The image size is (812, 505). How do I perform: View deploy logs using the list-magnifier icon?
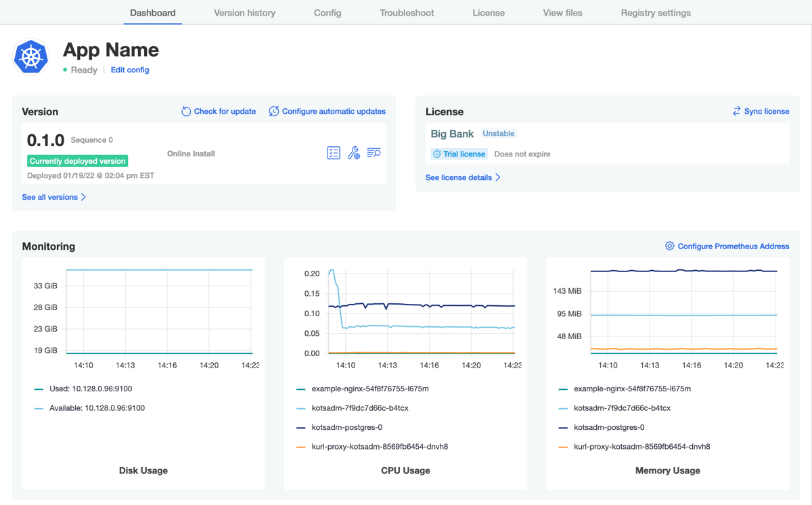click(x=374, y=152)
